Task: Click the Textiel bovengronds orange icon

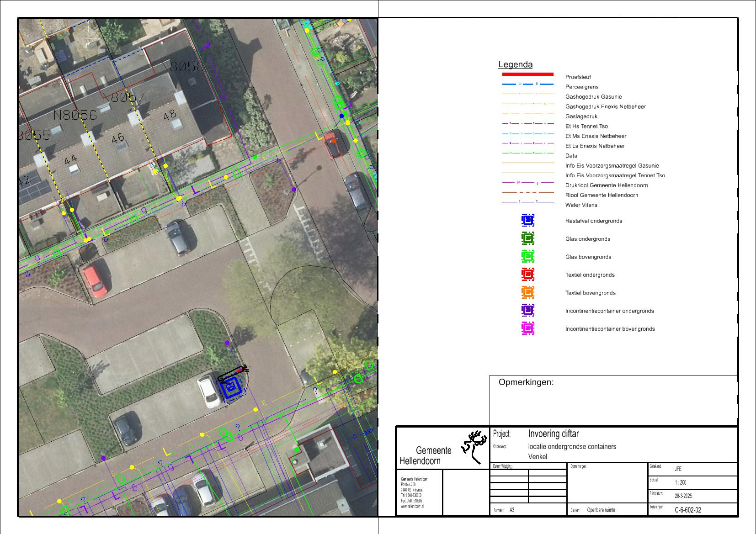Action: pyautogui.click(x=527, y=292)
